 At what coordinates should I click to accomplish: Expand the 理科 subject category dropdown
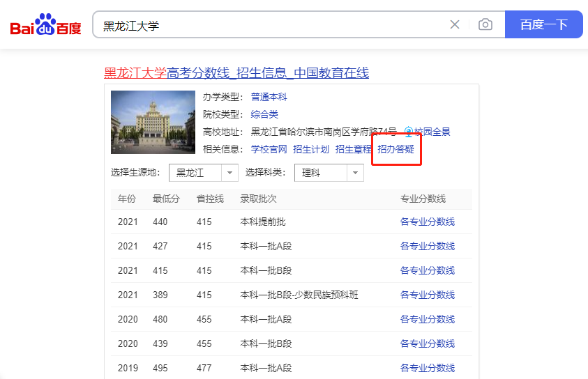click(329, 173)
